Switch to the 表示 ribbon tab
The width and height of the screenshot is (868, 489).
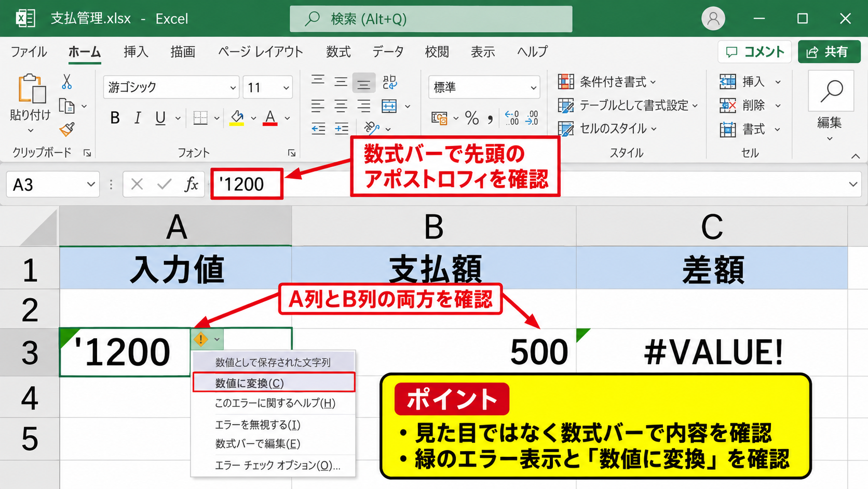coord(483,51)
